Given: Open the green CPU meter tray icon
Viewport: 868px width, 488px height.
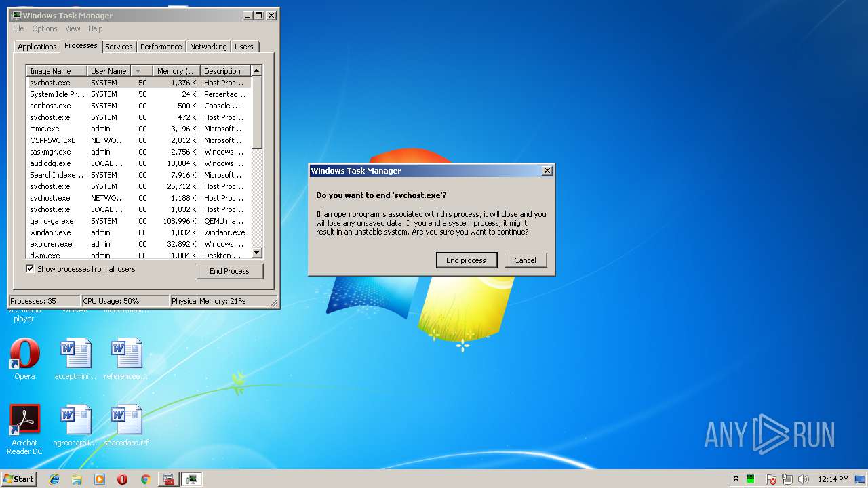Looking at the screenshot, I should click(751, 479).
